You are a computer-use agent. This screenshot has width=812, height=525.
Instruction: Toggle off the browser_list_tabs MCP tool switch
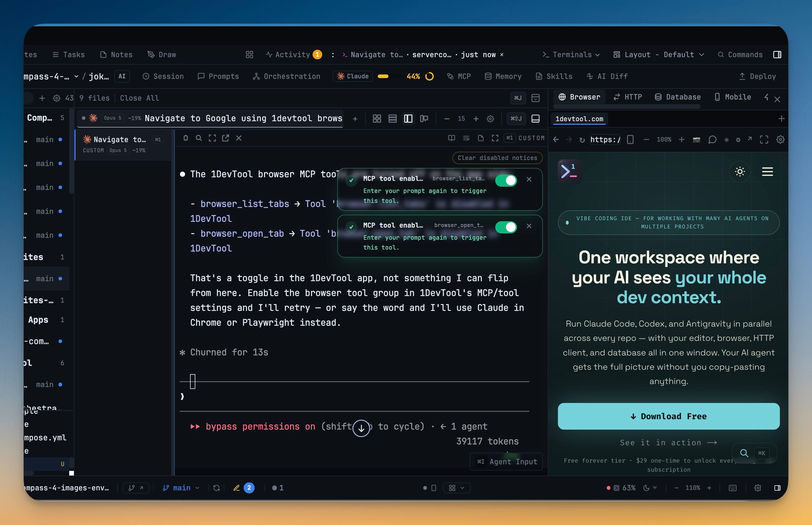tap(506, 181)
